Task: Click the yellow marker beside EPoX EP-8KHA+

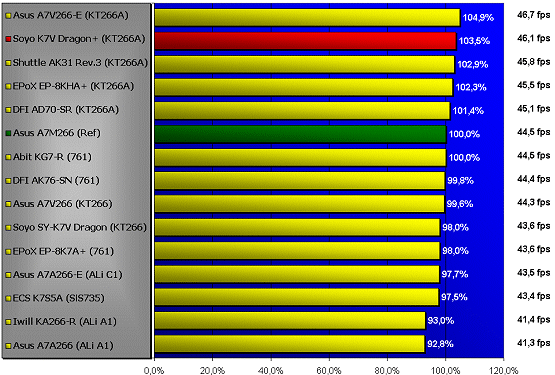Action: point(8,86)
